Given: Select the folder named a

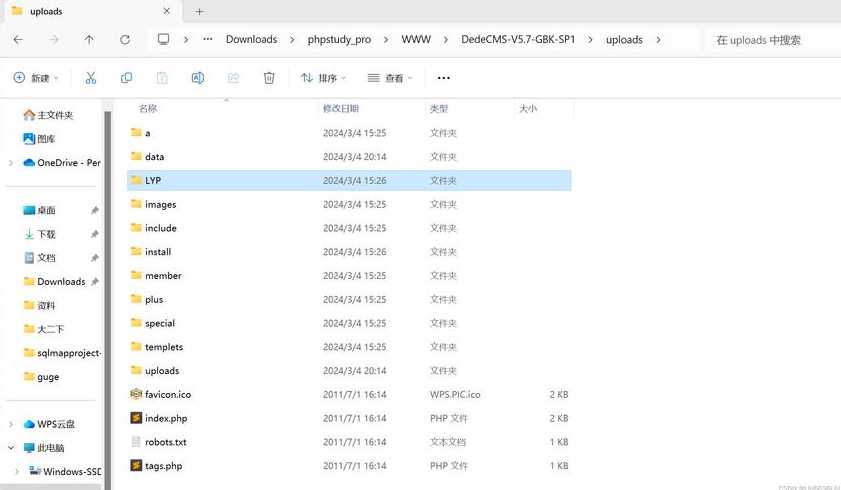Looking at the screenshot, I should pyautogui.click(x=349, y=133).
